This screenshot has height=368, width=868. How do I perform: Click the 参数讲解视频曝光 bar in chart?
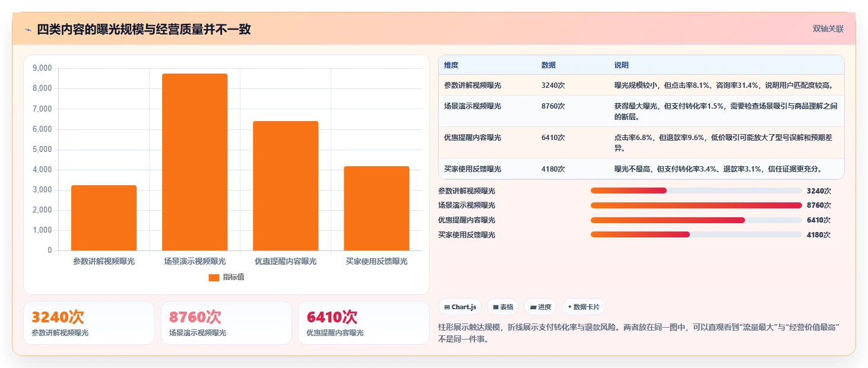104,218
